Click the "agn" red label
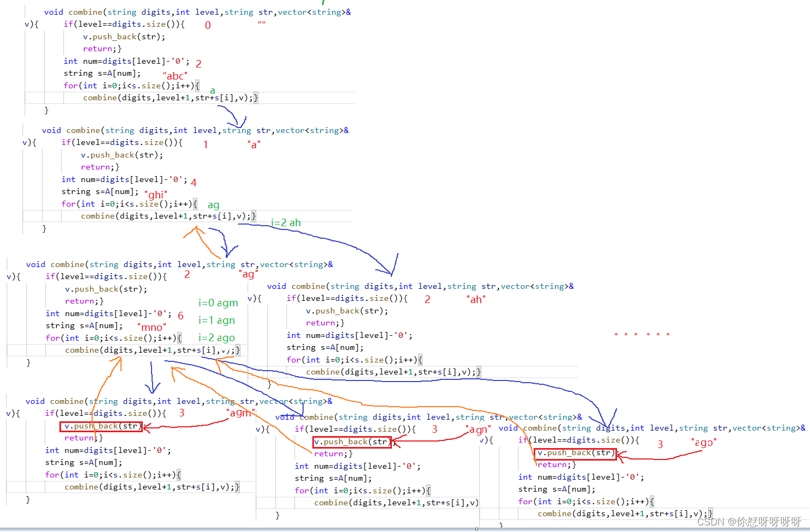 (477, 430)
